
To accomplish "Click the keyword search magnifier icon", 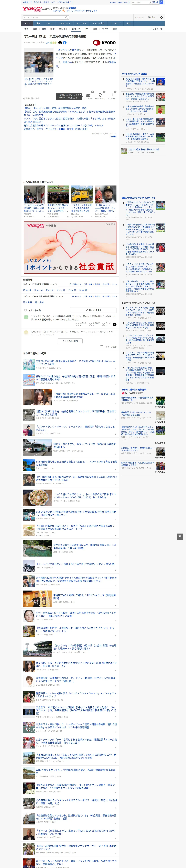I will point(66,18).
